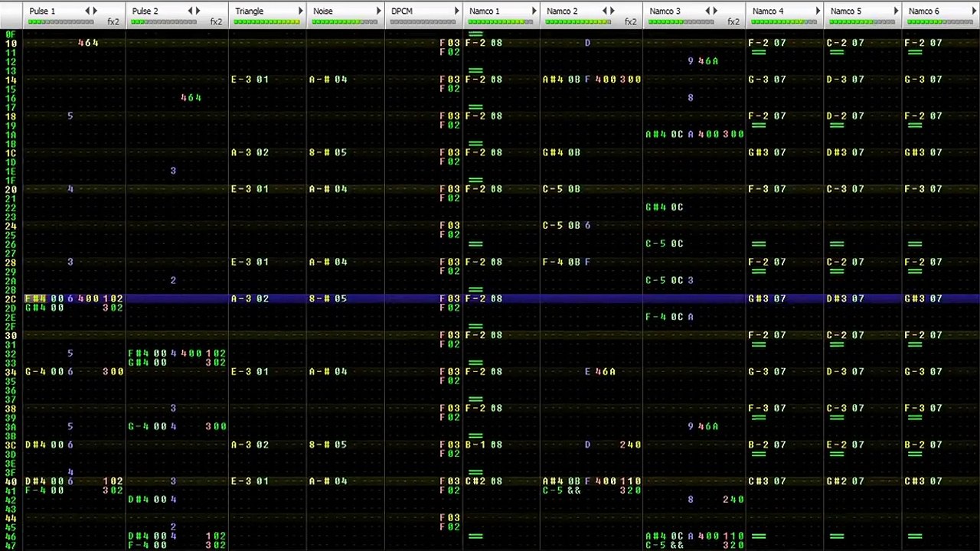Remove an effect column from Namco 3

click(707, 11)
